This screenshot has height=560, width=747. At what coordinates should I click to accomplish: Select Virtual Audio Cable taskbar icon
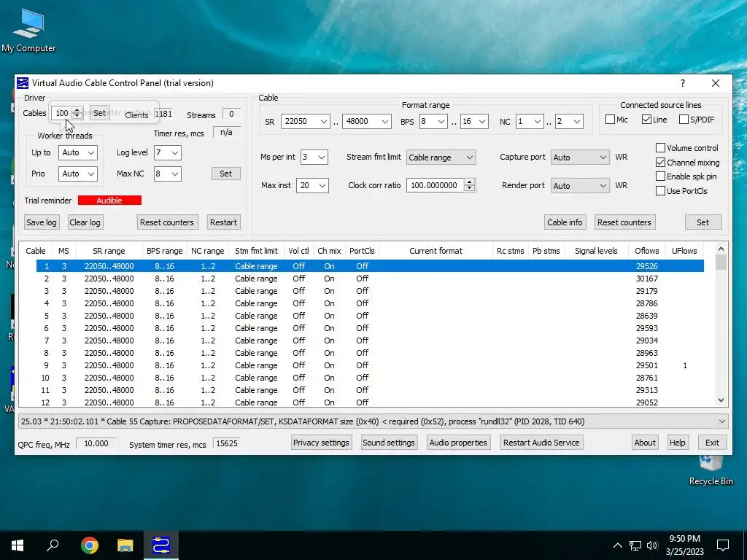(161, 545)
